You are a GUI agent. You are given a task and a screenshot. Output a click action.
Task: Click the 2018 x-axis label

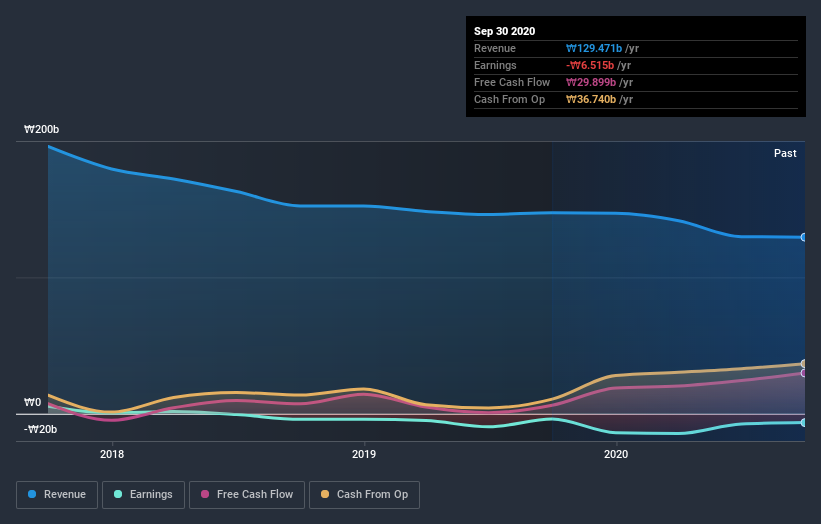(x=112, y=454)
